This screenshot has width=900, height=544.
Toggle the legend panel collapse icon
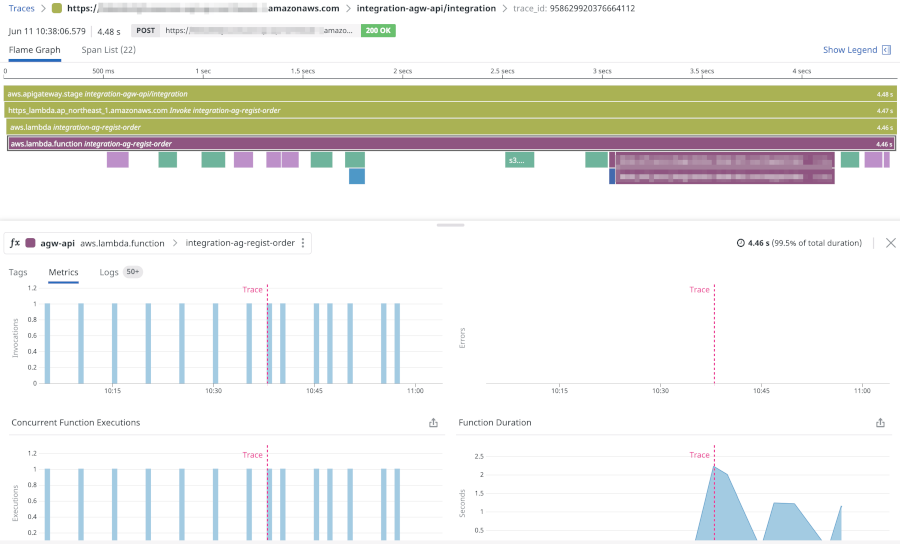(x=887, y=50)
